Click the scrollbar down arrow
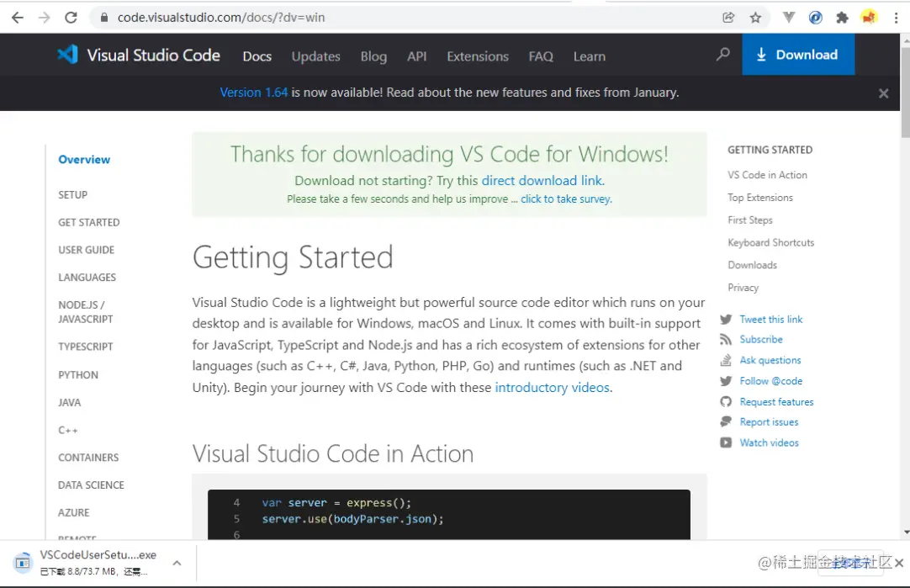 pos(905,532)
